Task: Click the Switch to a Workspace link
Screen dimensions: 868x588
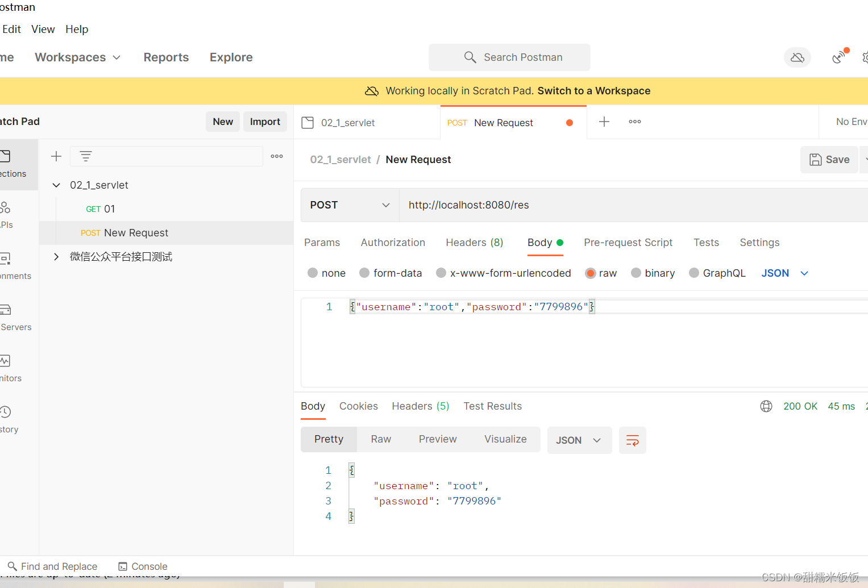Action: point(593,91)
